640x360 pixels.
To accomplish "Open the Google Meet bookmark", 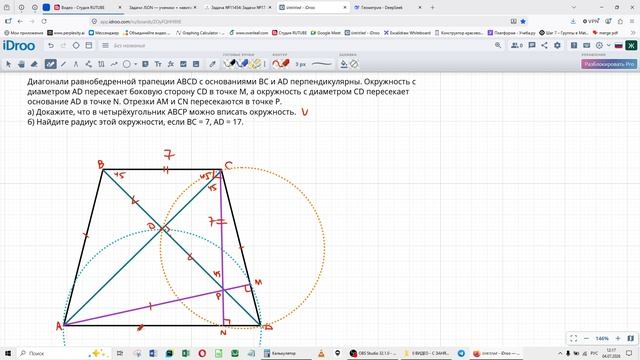I will [x=325, y=33].
